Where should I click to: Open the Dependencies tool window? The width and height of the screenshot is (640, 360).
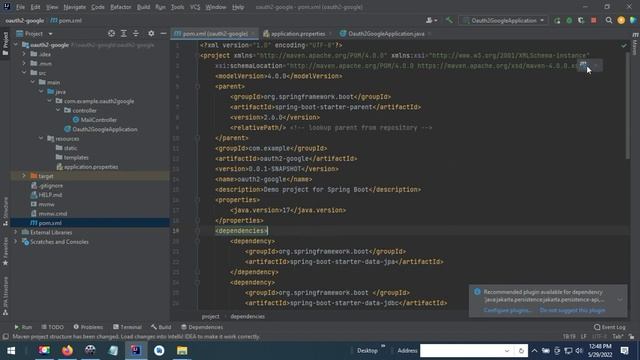tap(202, 327)
